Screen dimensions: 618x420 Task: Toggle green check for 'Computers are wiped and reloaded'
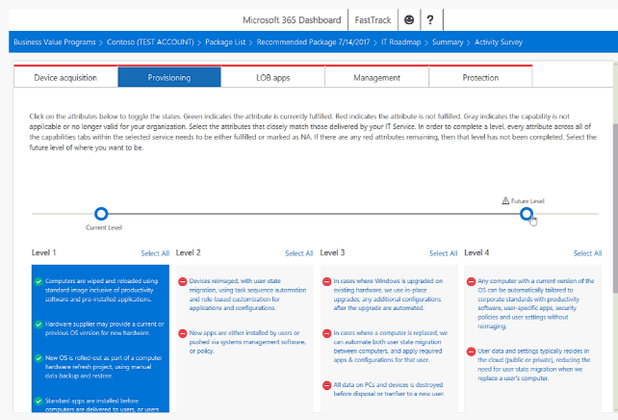[38, 281]
